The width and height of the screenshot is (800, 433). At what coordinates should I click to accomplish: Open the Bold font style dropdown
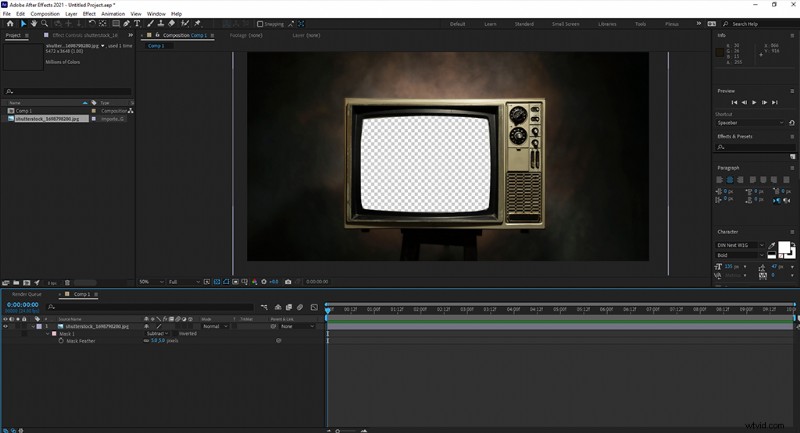click(x=740, y=255)
